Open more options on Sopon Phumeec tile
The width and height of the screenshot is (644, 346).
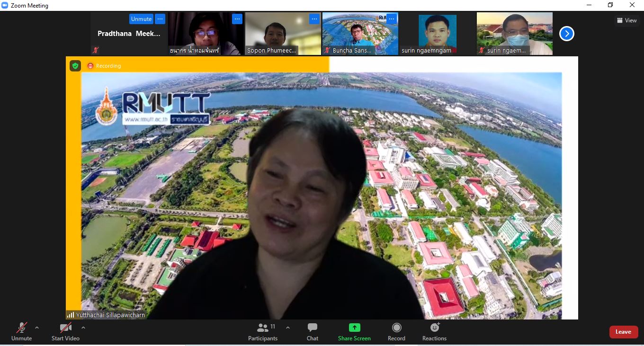coord(314,19)
